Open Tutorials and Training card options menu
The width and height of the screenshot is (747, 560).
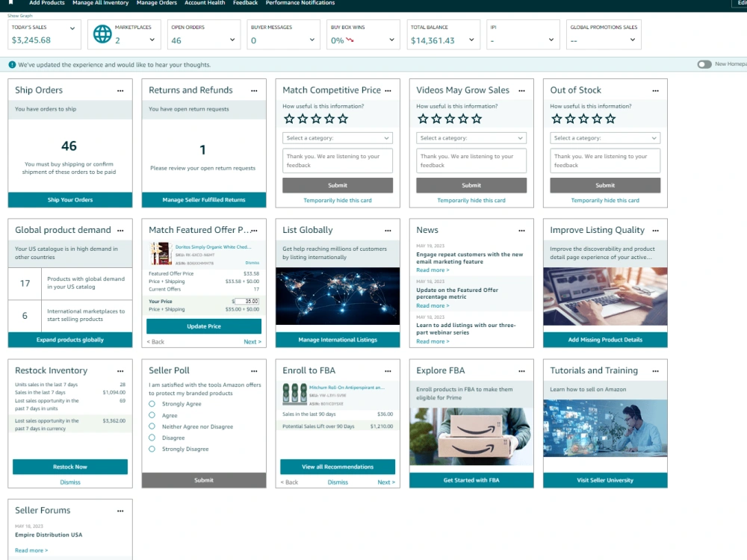(656, 371)
